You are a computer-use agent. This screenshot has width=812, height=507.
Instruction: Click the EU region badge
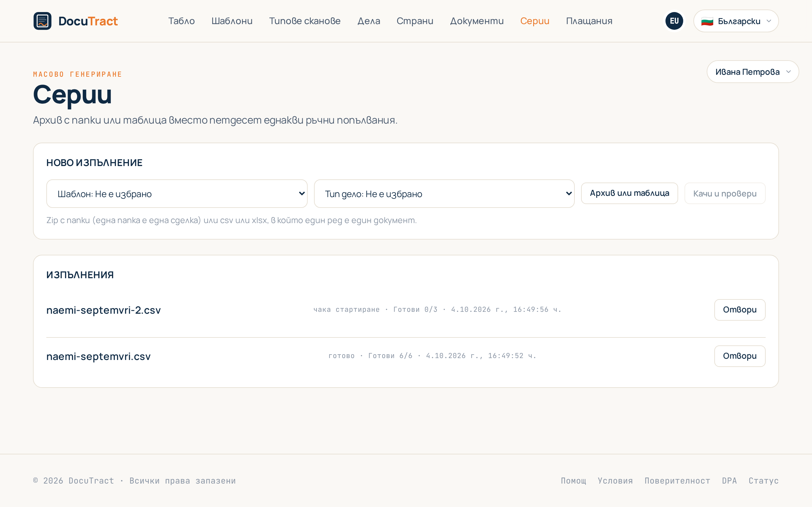[674, 21]
